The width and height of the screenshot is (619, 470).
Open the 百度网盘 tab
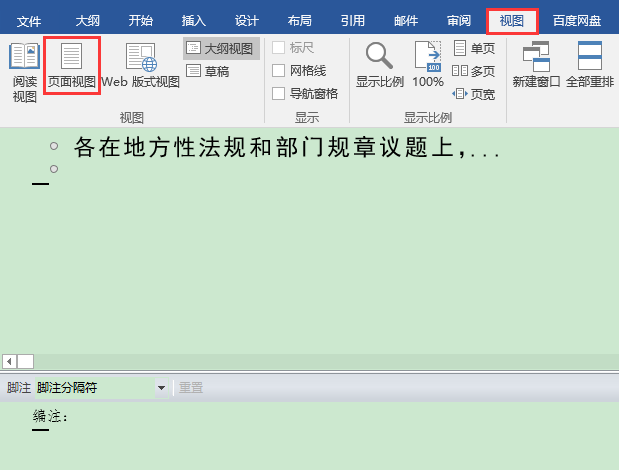577,21
